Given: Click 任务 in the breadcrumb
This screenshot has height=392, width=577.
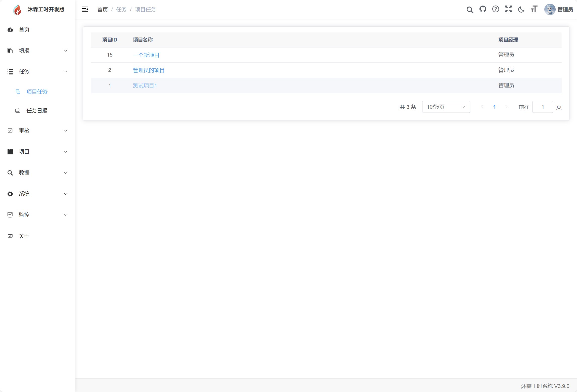Looking at the screenshot, I should pyautogui.click(x=121, y=9).
